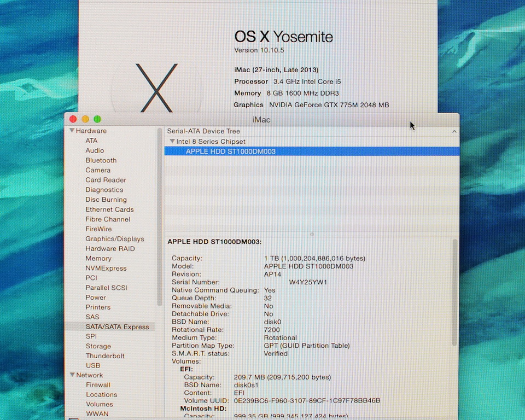Screen dimensions: 525x420
Task: Click the McIntosh HD volume heading
Action: 203,409
